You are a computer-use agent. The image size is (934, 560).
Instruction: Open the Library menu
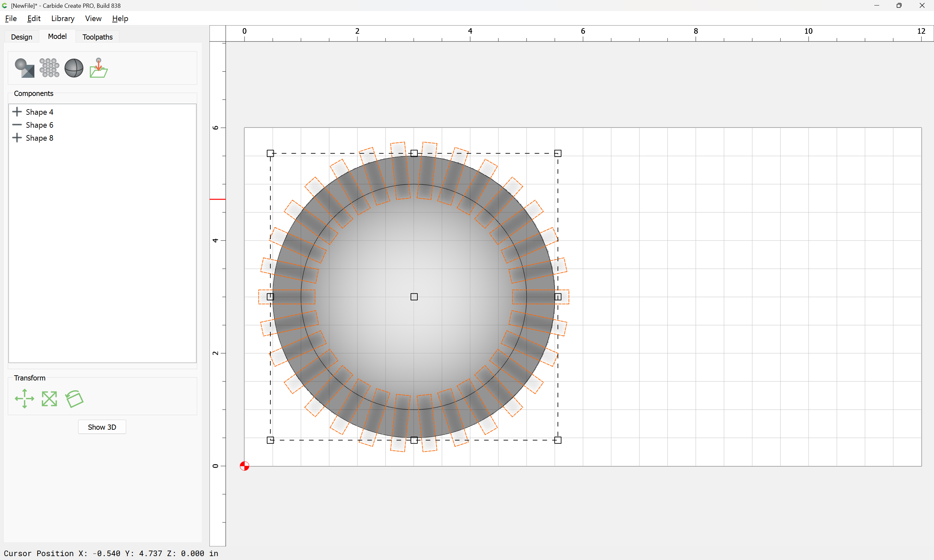tap(63, 18)
